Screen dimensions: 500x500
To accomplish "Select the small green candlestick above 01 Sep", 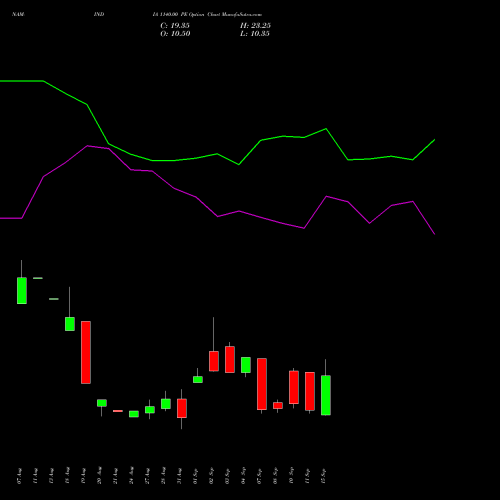I will click(x=198, y=379).
